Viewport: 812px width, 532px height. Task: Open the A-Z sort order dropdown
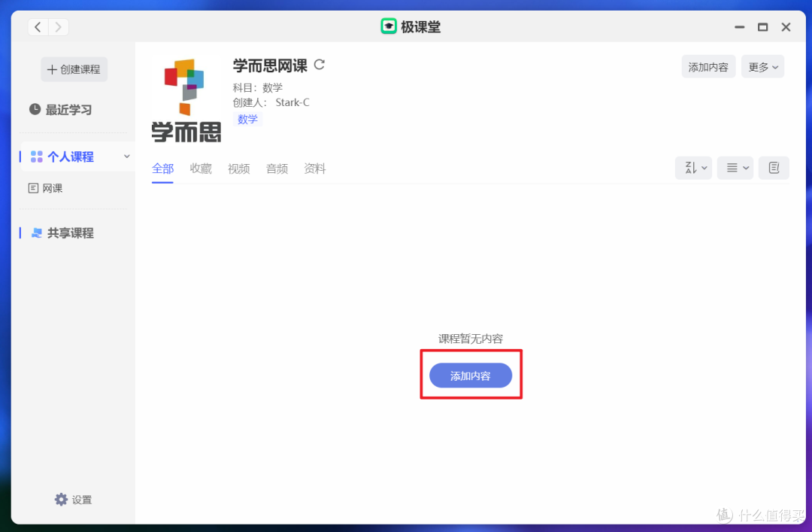(x=693, y=168)
